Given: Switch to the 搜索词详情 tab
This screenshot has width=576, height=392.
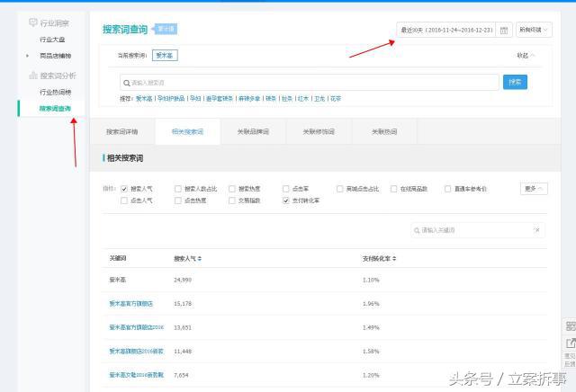Looking at the screenshot, I should (122, 132).
